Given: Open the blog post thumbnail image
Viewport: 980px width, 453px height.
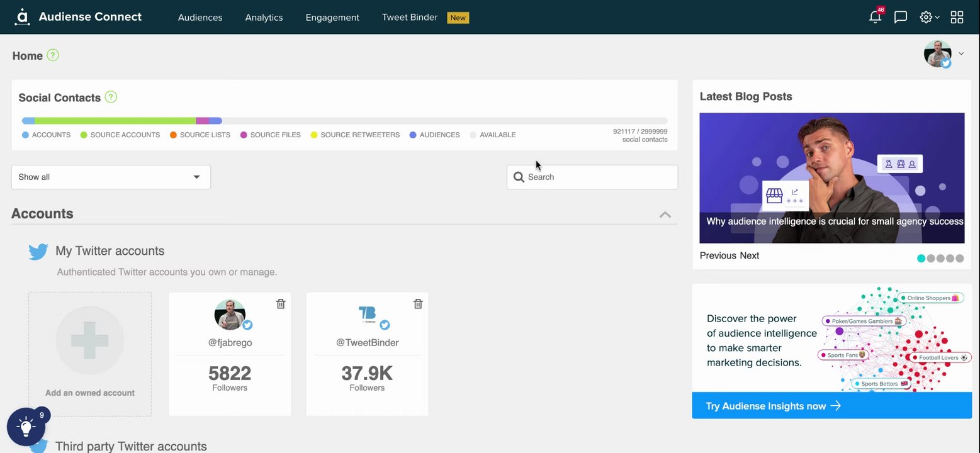Looking at the screenshot, I should (x=832, y=178).
